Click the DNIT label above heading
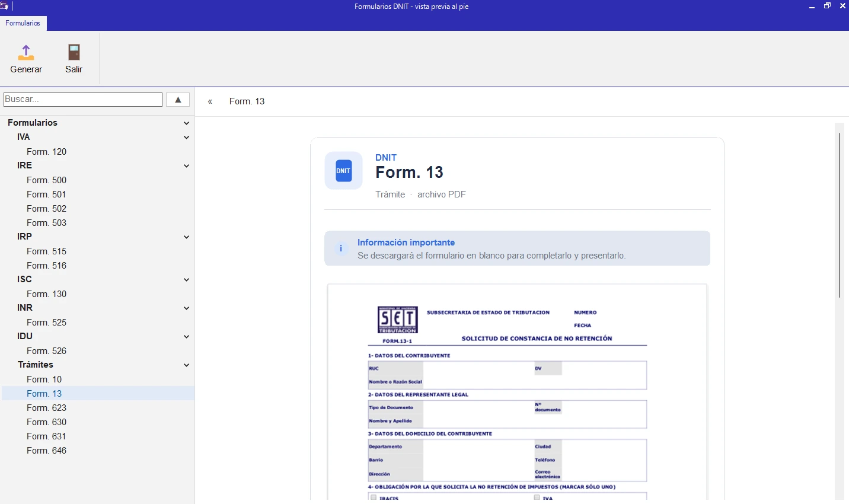849x504 pixels. tap(386, 158)
